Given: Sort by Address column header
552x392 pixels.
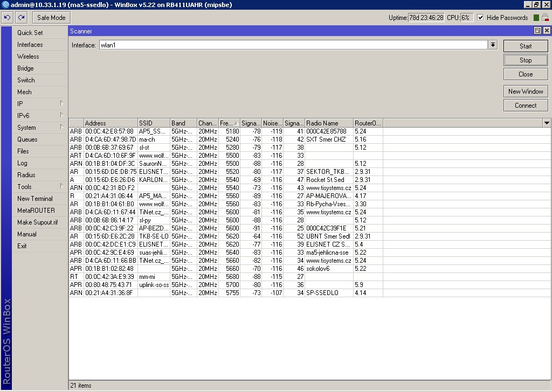Looking at the screenshot, I should click(x=111, y=123).
